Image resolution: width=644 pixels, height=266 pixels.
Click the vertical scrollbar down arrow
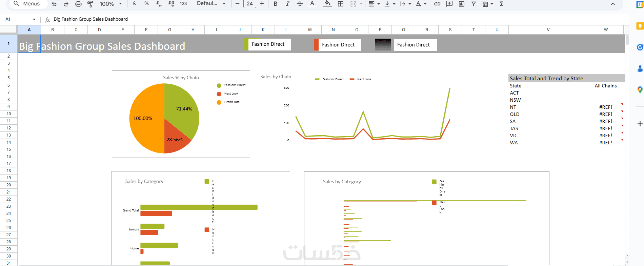[627, 262]
